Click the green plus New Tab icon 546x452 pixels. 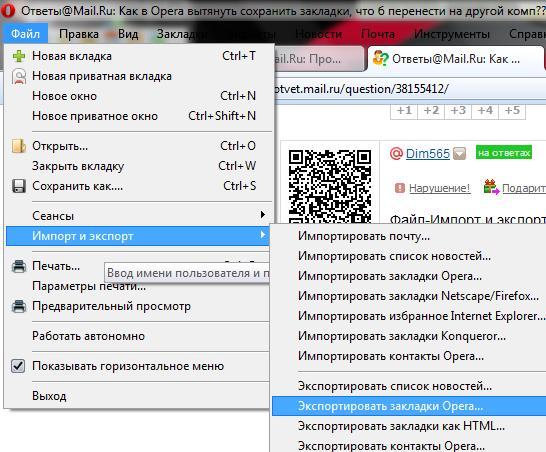tap(19, 56)
